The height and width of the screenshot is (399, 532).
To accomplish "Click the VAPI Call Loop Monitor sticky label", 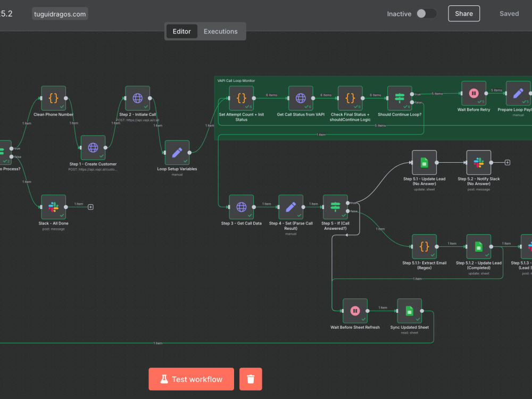I will click(236, 81).
